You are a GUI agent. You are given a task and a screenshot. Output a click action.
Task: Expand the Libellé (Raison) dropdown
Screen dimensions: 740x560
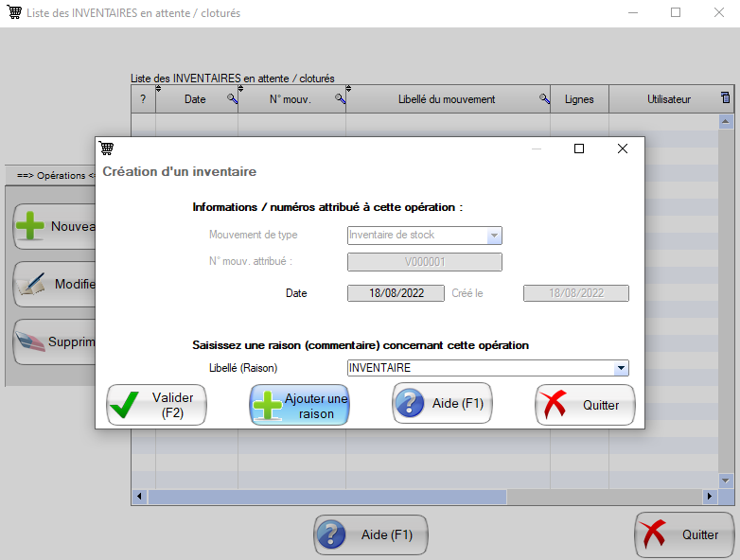[x=621, y=368]
